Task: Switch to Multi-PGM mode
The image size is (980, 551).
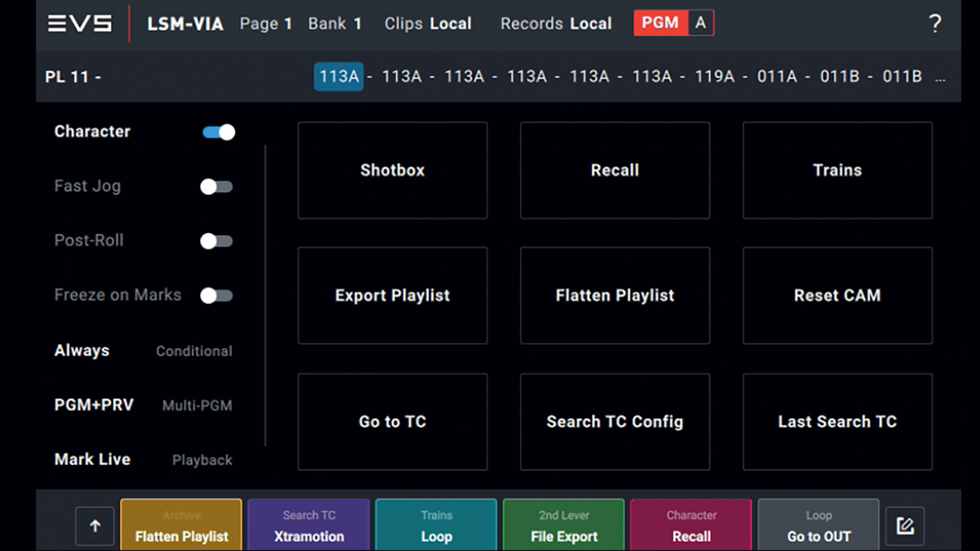Action: [x=197, y=406]
